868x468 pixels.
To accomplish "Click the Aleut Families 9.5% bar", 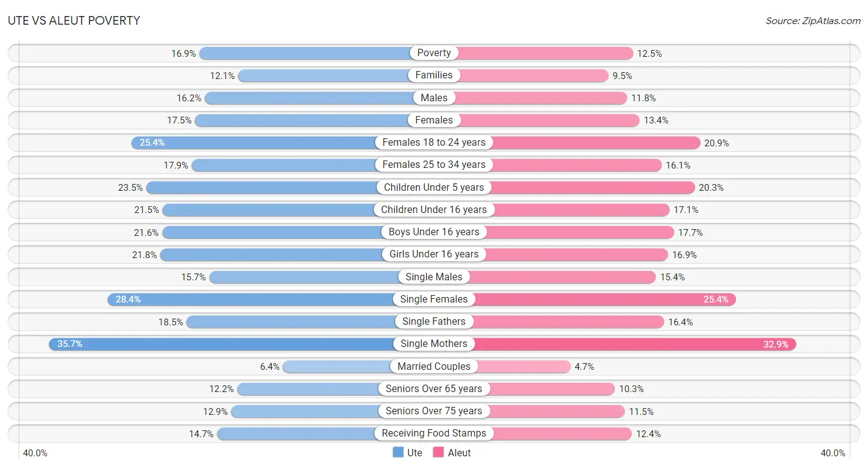I will click(521, 75).
